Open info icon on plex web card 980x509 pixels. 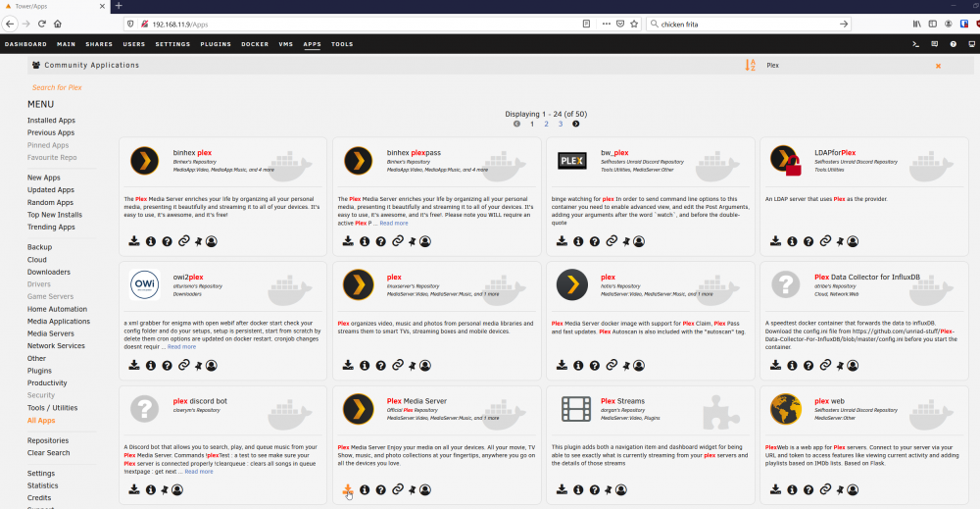(792, 490)
